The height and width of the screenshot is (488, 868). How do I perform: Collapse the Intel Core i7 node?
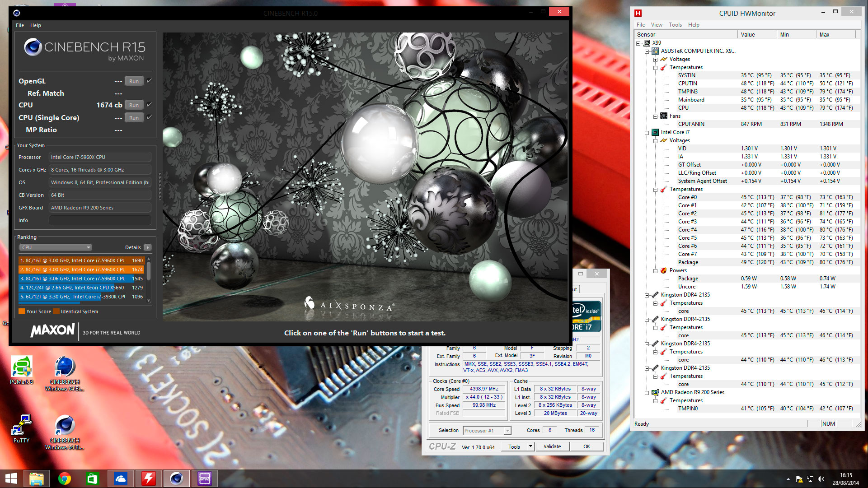pyautogui.click(x=647, y=133)
